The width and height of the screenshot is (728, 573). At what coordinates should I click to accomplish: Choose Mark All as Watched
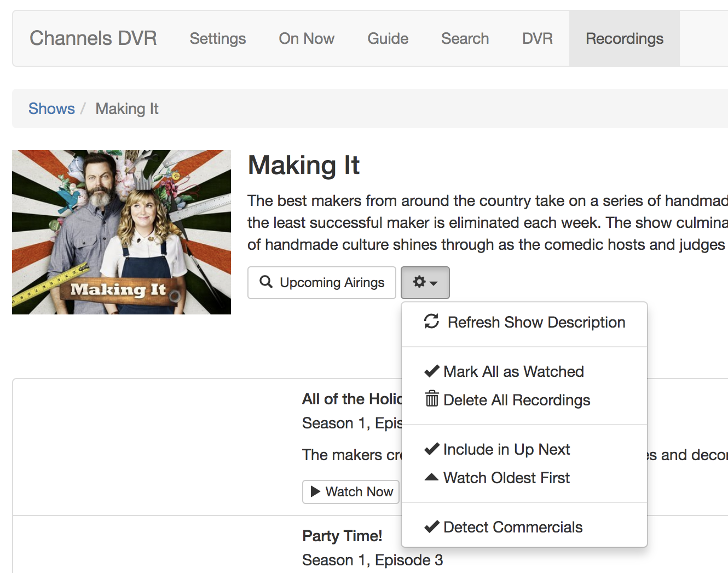tap(524, 371)
